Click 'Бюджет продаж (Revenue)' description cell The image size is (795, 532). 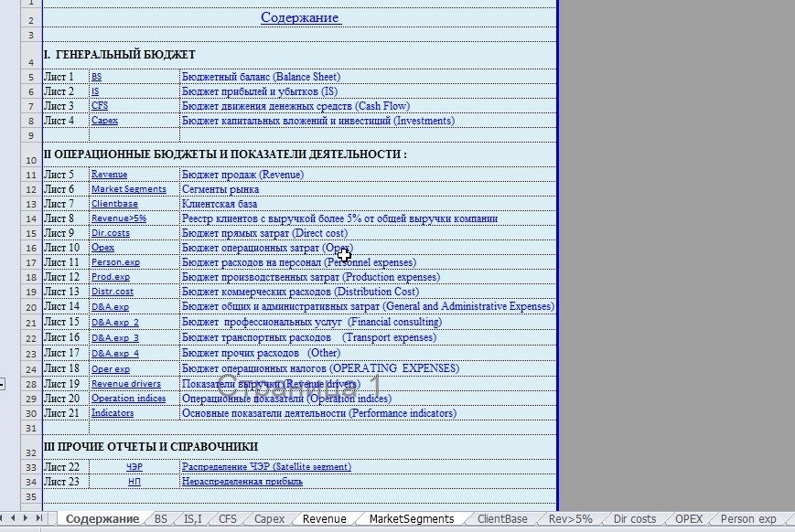tap(368, 175)
